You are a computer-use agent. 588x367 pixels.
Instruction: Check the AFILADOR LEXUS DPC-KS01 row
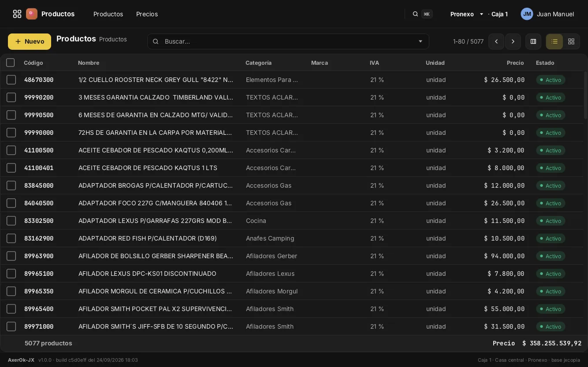coord(11,274)
